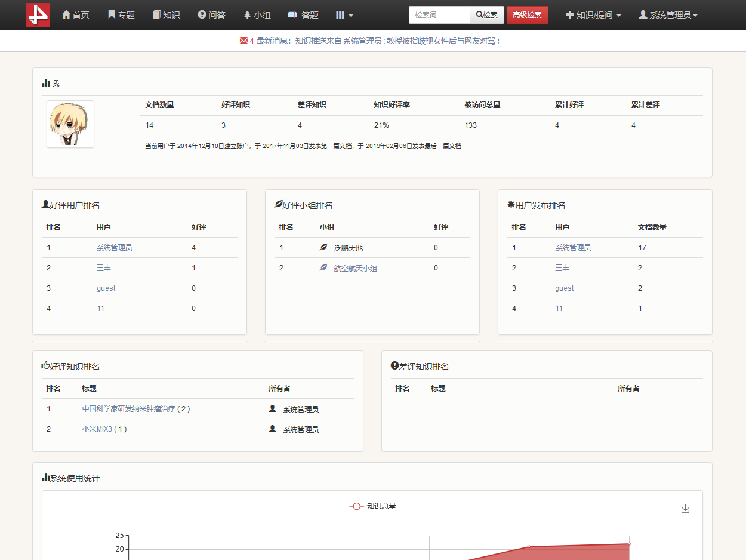Image resolution: width=746 pixels, height=560 pixels.
Task: Open the 知识/提问 dropdown
Action: tap(593, 15)
